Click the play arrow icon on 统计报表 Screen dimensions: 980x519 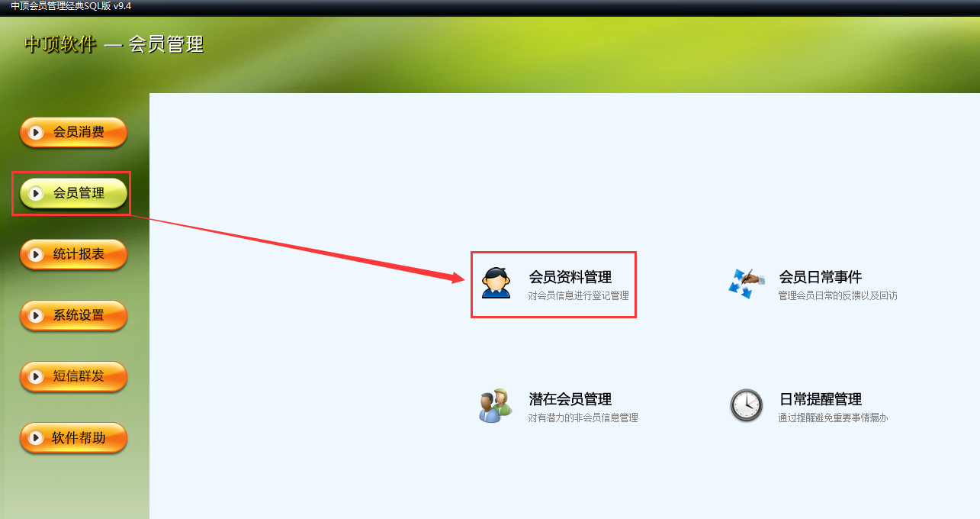36,254
